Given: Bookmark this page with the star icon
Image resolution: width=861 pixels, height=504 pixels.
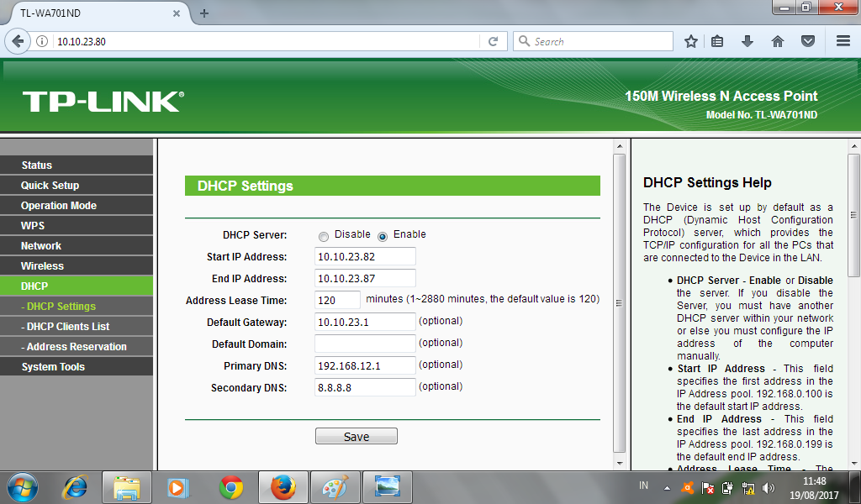Looking at the screenshot, I should click(691, 41).
